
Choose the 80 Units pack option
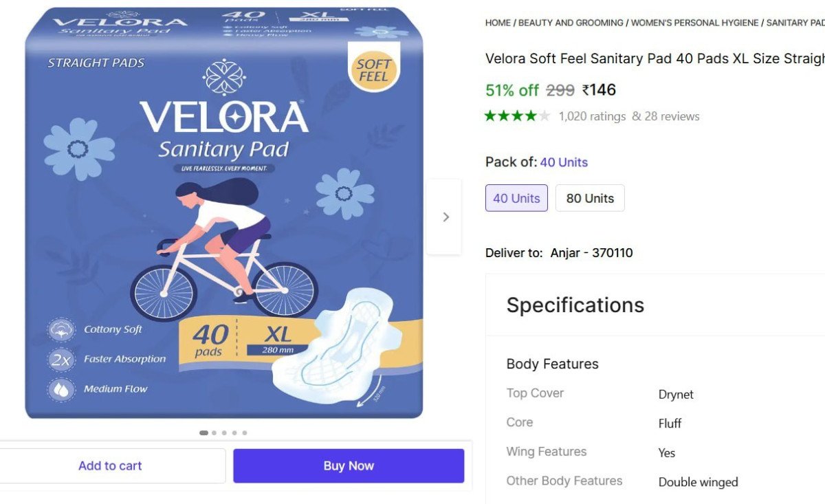tap(590, 198)
